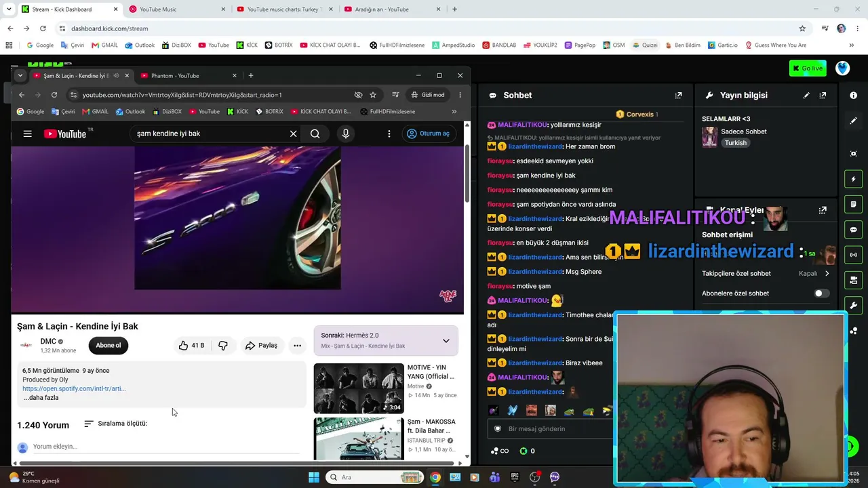Open Sıralama ölçütü sort menu for comments
Viewport: 868px width, 488px height.
(x=115, y=424)
